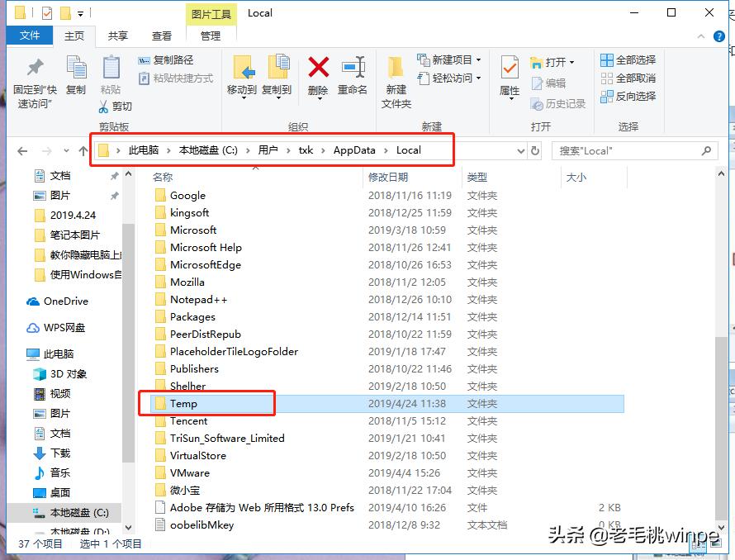Open the 管理 picture tools tab
Image resolution: width=735 pixels, height=560 pixels.
[x=210, y=36]
